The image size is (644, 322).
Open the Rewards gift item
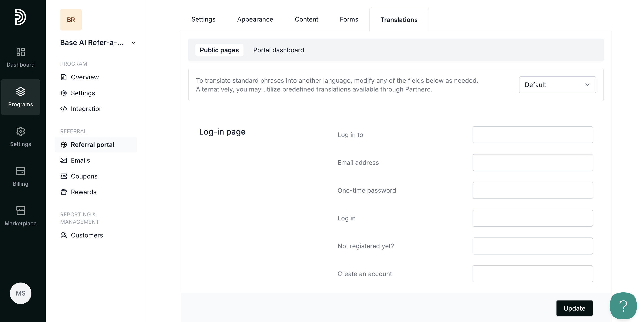pos(83,192)
